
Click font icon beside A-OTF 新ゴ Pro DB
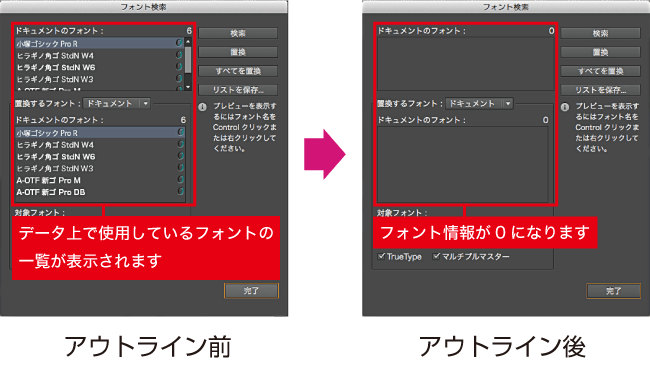(x=181, y=191)
